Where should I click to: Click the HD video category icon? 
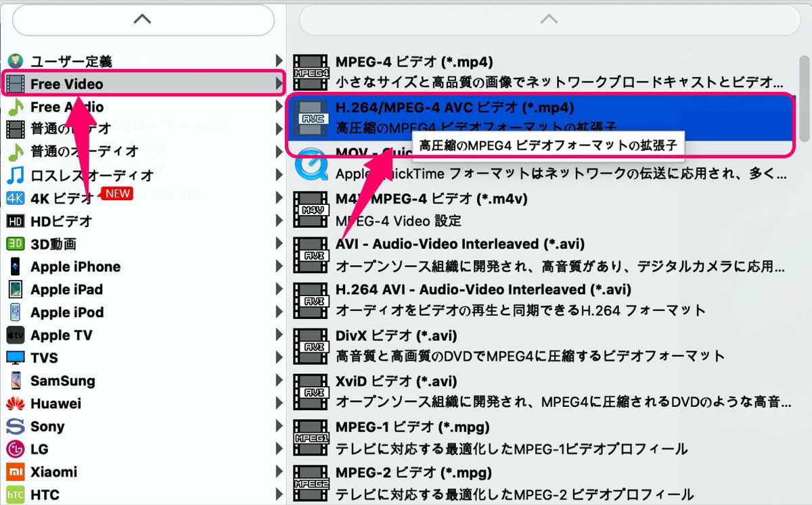point(15,221)
